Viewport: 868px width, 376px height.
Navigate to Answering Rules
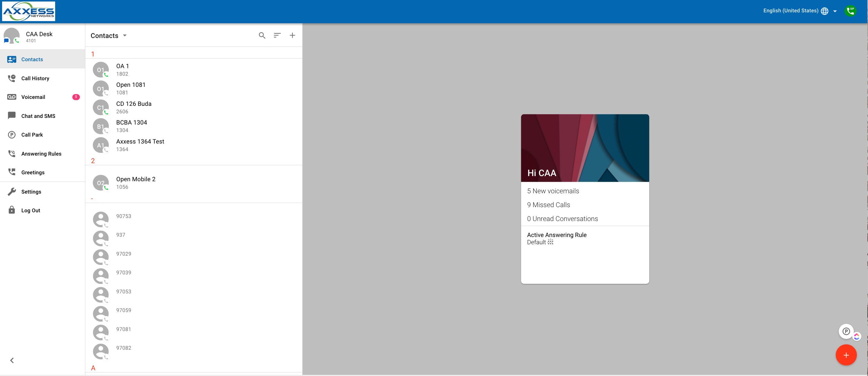pos(41,154)
